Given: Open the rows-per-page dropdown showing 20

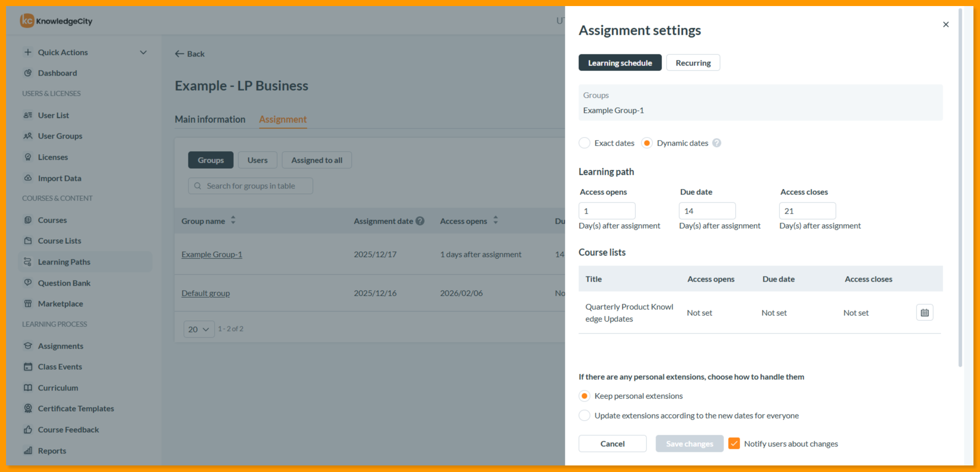Looking at the screenshot, I should tap(199, 329).
